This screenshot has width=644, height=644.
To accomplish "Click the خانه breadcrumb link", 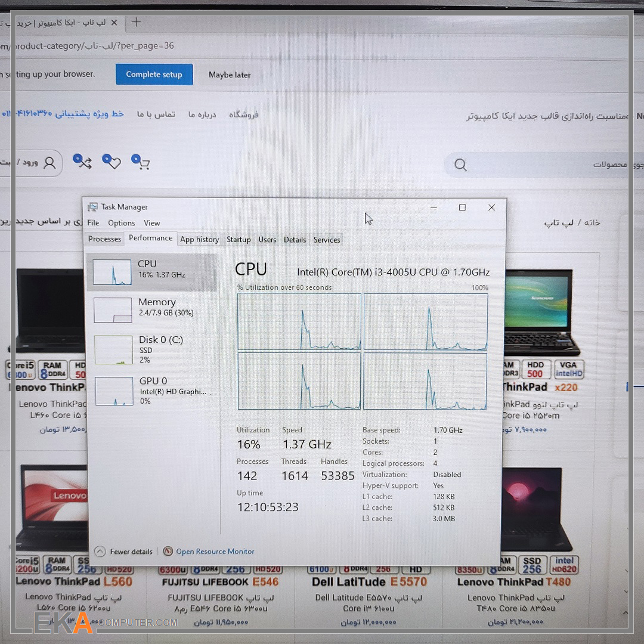I will pos(592,222).
